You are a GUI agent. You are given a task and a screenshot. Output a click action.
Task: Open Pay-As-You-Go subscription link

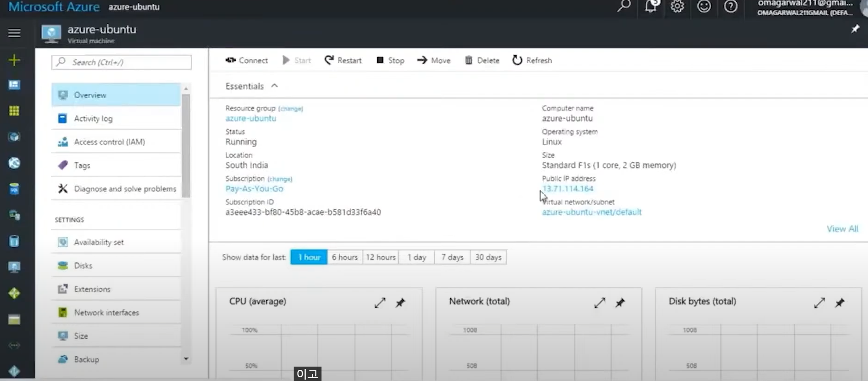tap(254, 188)
